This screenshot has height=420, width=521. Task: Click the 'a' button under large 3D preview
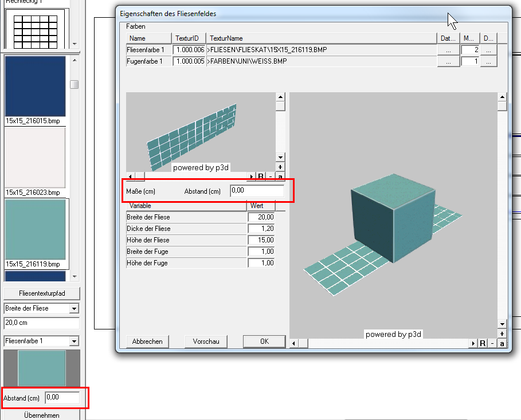502,343
